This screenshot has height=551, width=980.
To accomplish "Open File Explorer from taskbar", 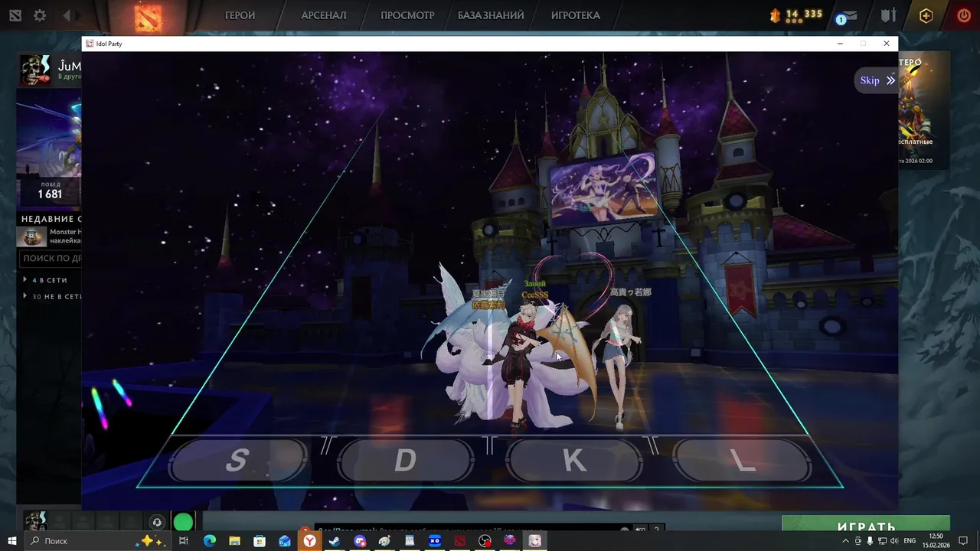I will (x=234, y=541).
